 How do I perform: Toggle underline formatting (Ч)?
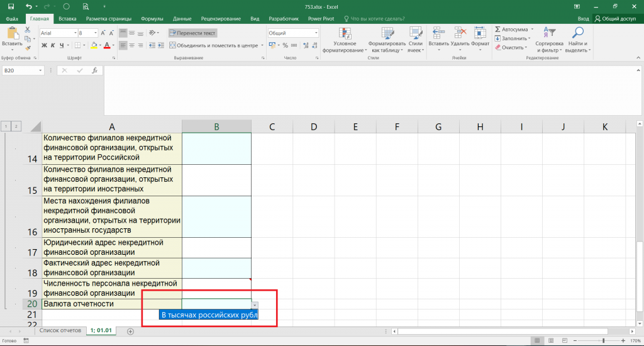pos(62,45)
